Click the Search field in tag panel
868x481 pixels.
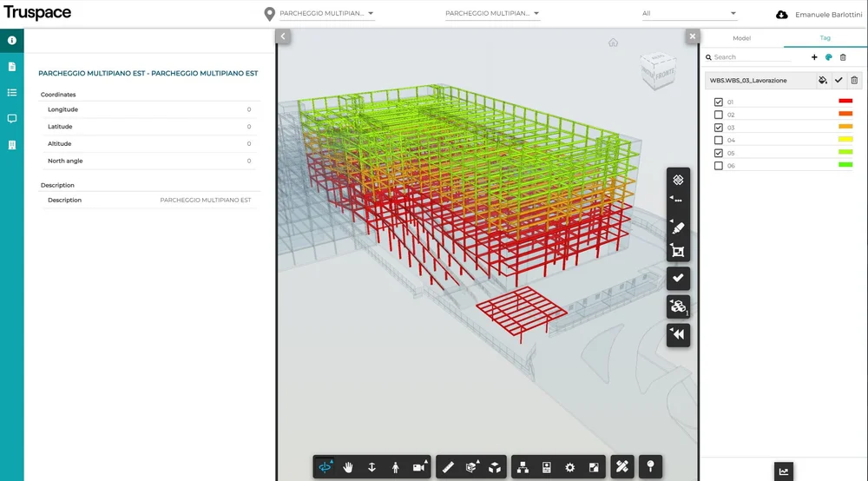(753, 57)
